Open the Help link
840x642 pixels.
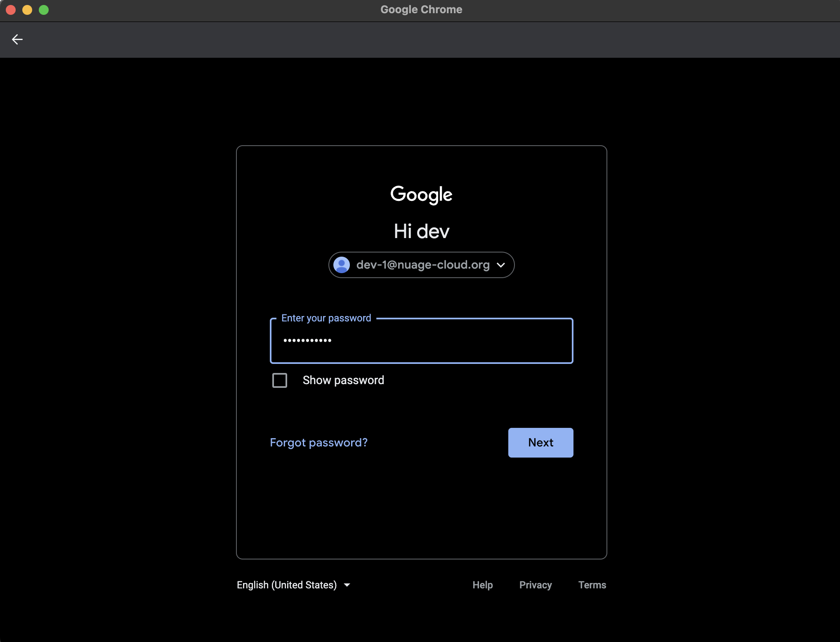[x=483, y=585]
